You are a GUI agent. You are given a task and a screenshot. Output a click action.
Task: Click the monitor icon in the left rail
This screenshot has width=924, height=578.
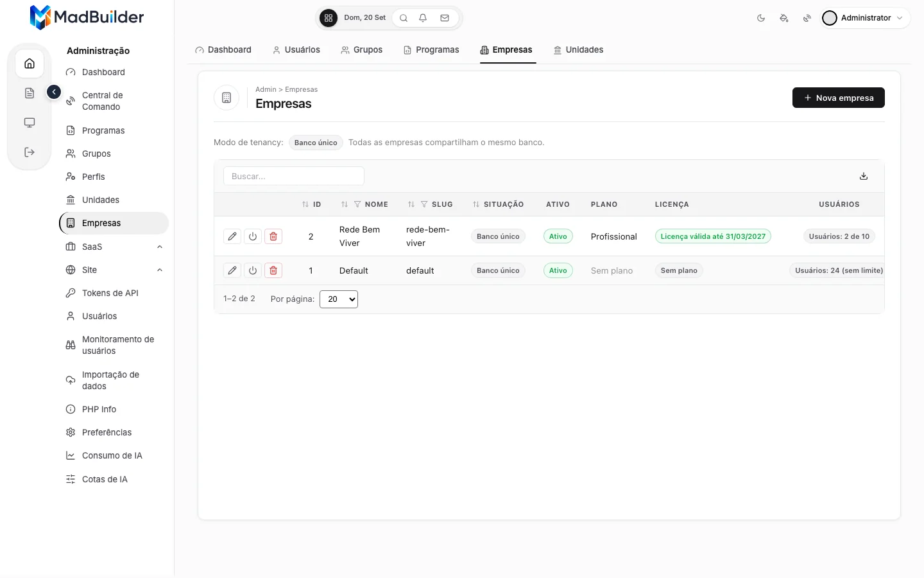click(30, 123)
